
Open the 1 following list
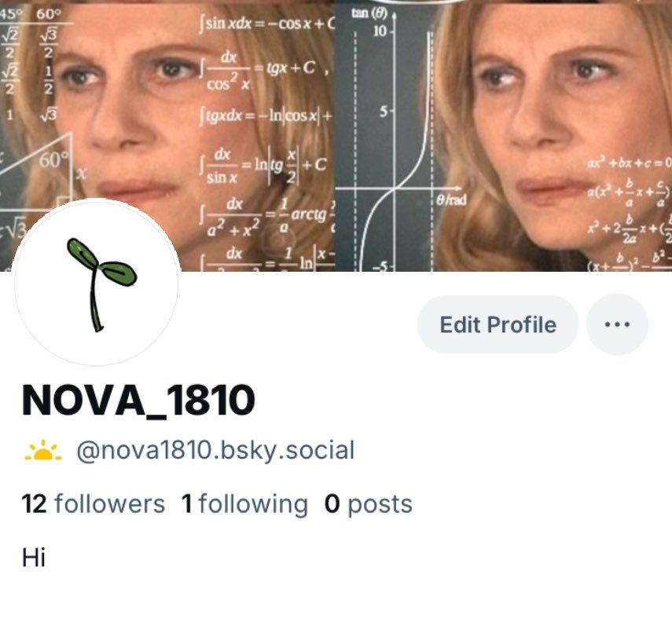point(244,503)
